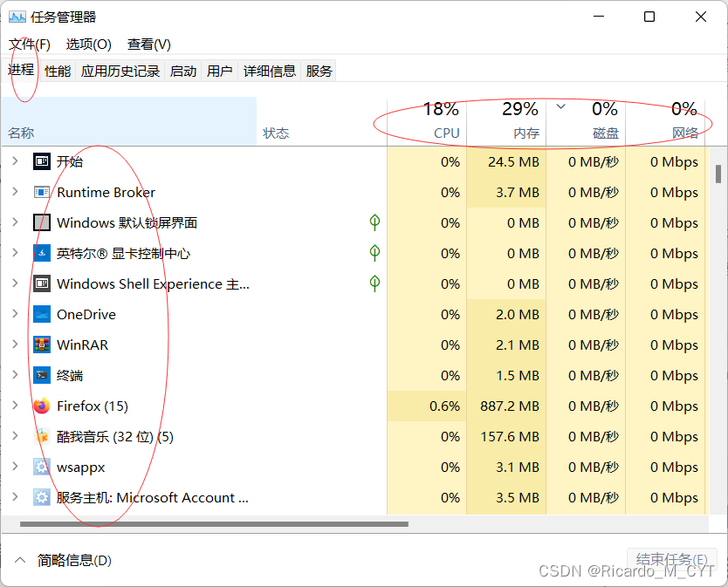Select the 进程 tab
The width and height of the screenshot is (728, 587).
pos(21,70)
